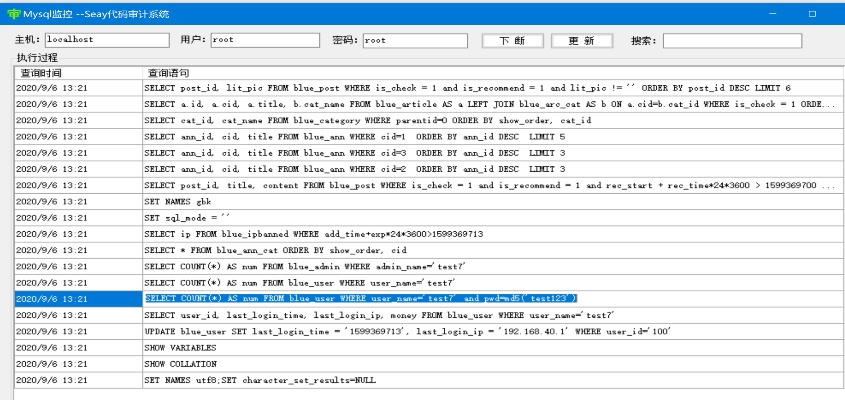The height and width of the screenshot is (400, 845).
Task: Select the post_id, title, content query row
Action: tap(430, 185)
